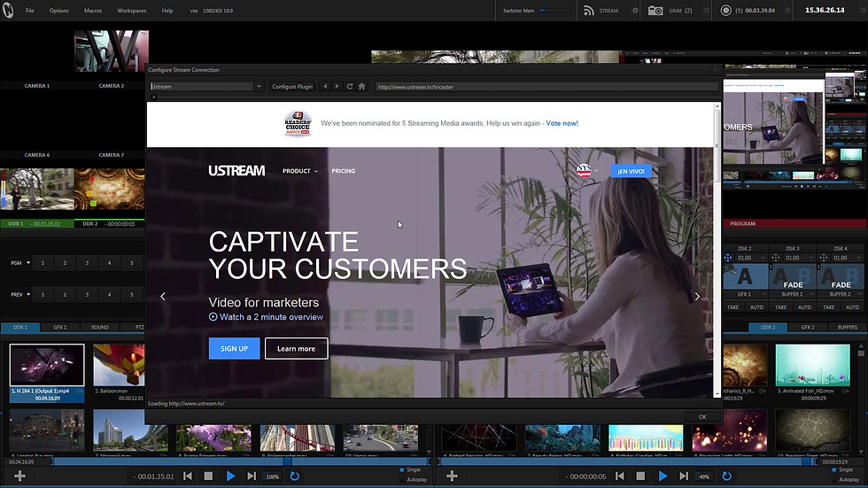The height and width of the screenshot is (488, 868).
Task: Open DSK 2 duration 01.00 dropdown
Action: coord(763,258)
